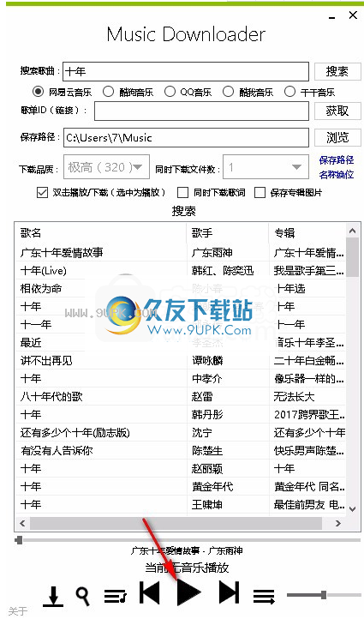The width and height of the screenshot is (364, 631).
Task: Click artist 赵丽颖 in the list
Action: [207, 469]
